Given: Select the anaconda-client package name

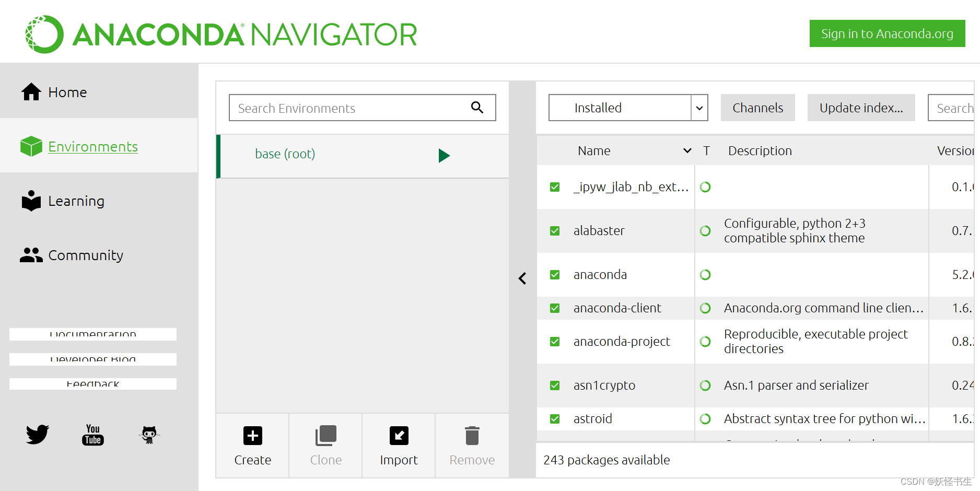Looking at the screenshot, I should pos(617,308).
